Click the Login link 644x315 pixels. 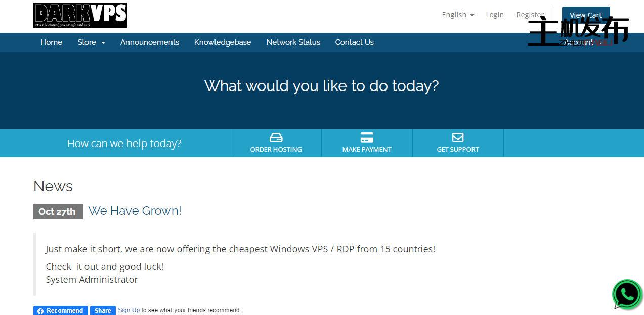495,15
